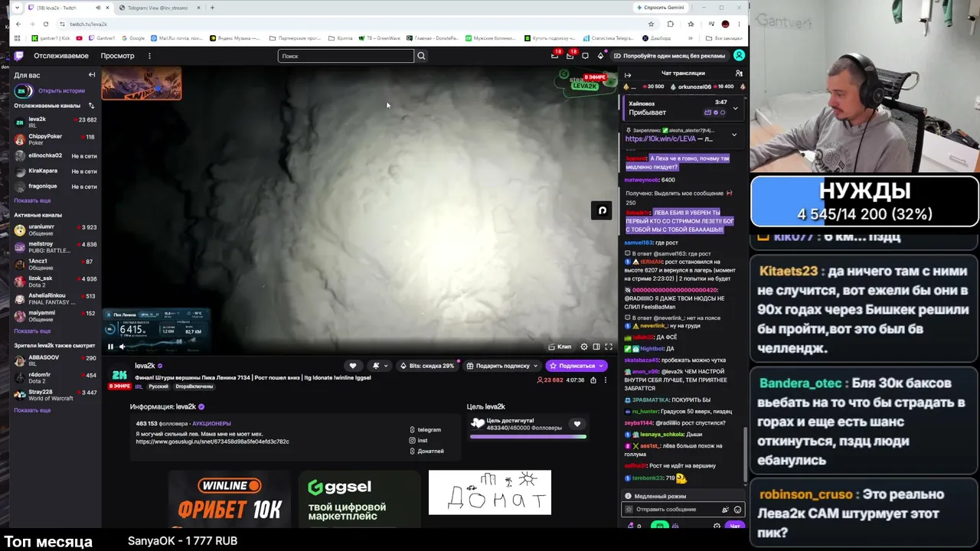Open the Bits: скидка 29% offer
Image resolution: width=980 pixels, height=551 pixels.
tap(427, 366)
